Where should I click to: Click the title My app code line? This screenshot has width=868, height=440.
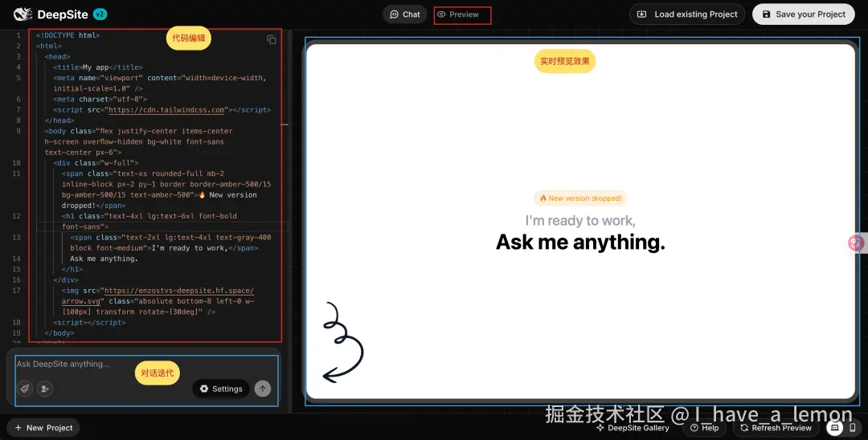point(98,67)
